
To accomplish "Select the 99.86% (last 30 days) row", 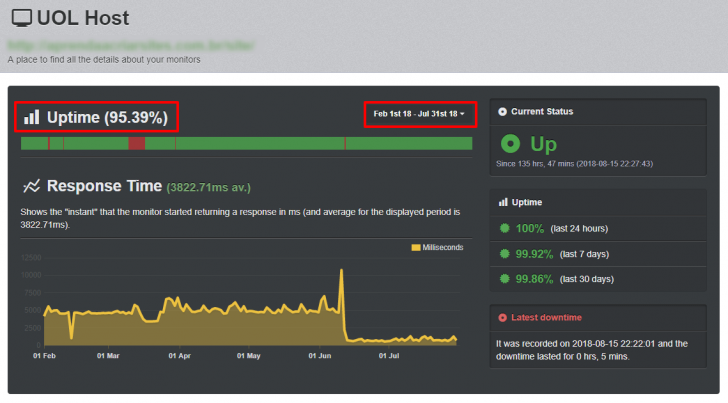I will pos(598,279).
